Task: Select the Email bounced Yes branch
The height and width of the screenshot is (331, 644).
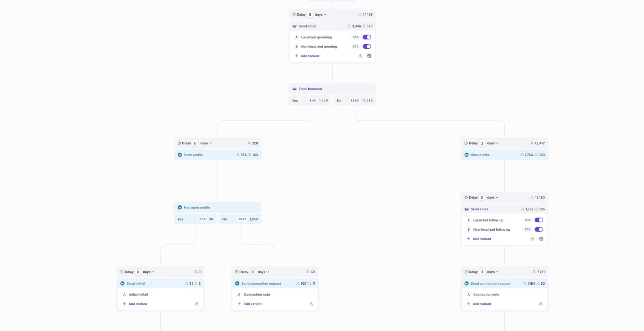Action: [310, 101]
